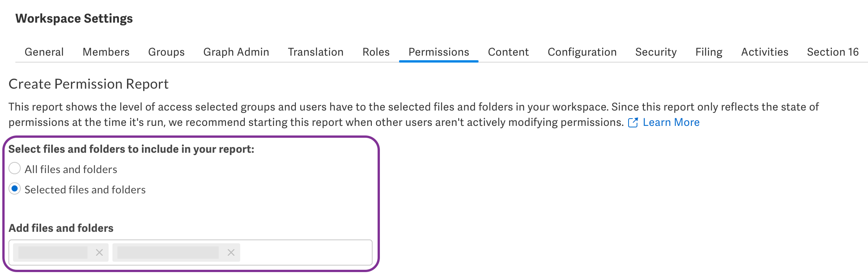This screenshot has height=274, width=868.
Task: Click the Permissions tab
Action: click(439, 52)
